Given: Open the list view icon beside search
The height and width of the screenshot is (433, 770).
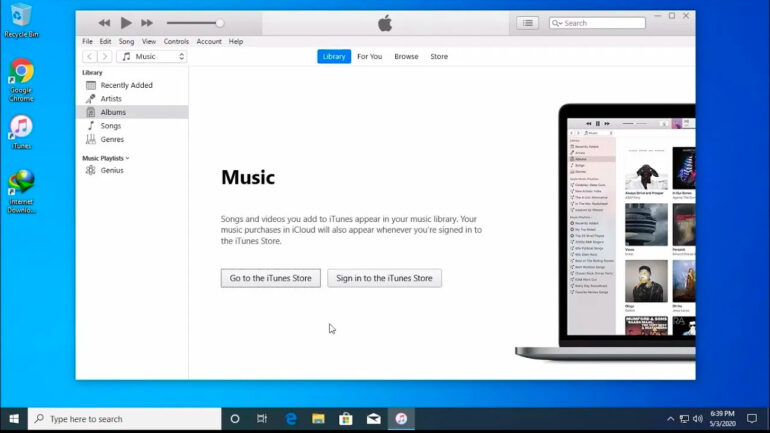Looking at the screenshot, I should point(527,23).
